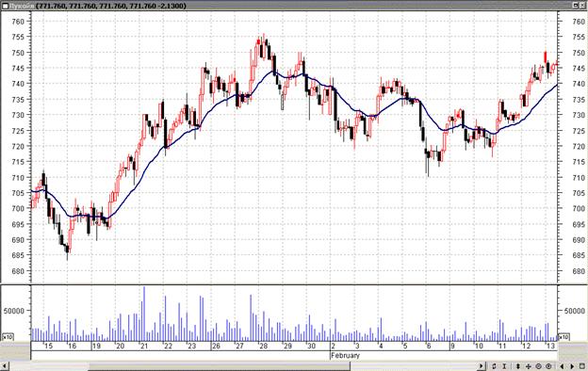Click the x10 label left of volume pane

8,336
